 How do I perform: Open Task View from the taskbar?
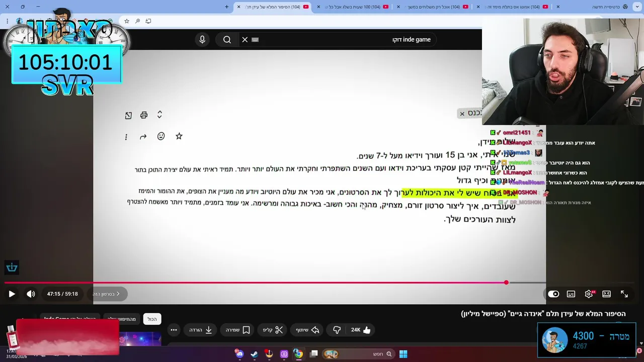tap(314, 354)
